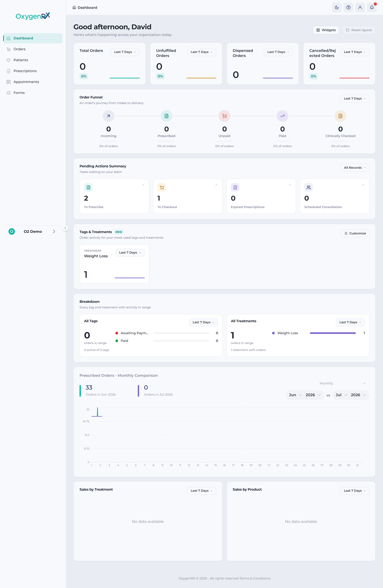Viewport: 383px width, 588px height.
Task: Open To Checkout card arrow link
Action: pyautogui.click(x=216, y=185)
